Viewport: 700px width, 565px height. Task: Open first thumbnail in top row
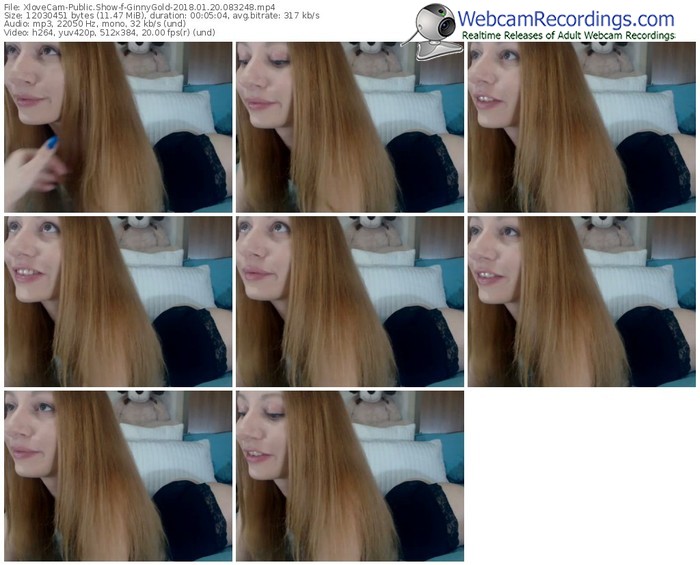coord(118,127)
